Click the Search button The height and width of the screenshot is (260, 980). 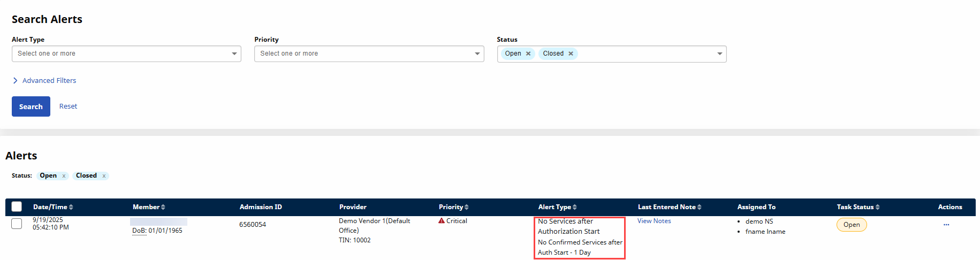[x=31, y=106]
